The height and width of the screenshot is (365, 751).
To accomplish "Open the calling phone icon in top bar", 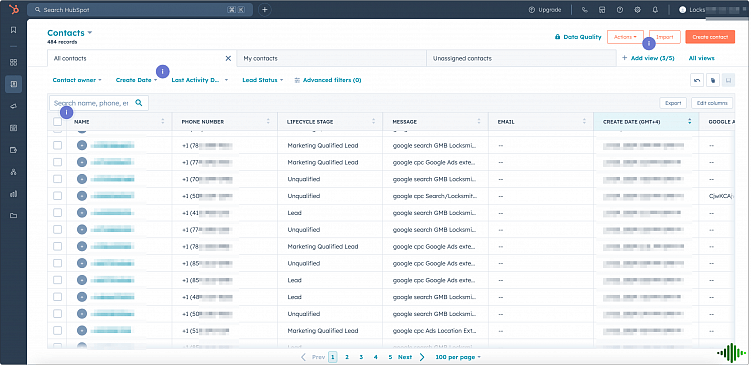I will 585,10.
